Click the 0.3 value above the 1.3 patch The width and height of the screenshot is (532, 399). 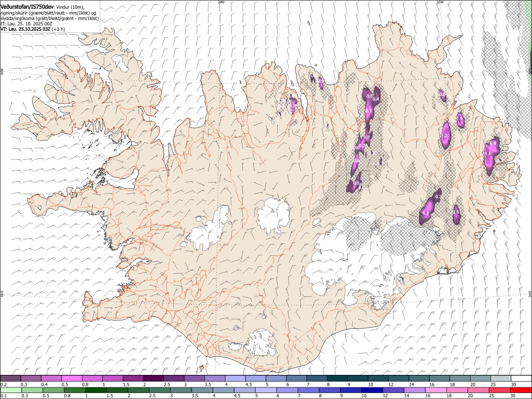click(x=438, y=197)
